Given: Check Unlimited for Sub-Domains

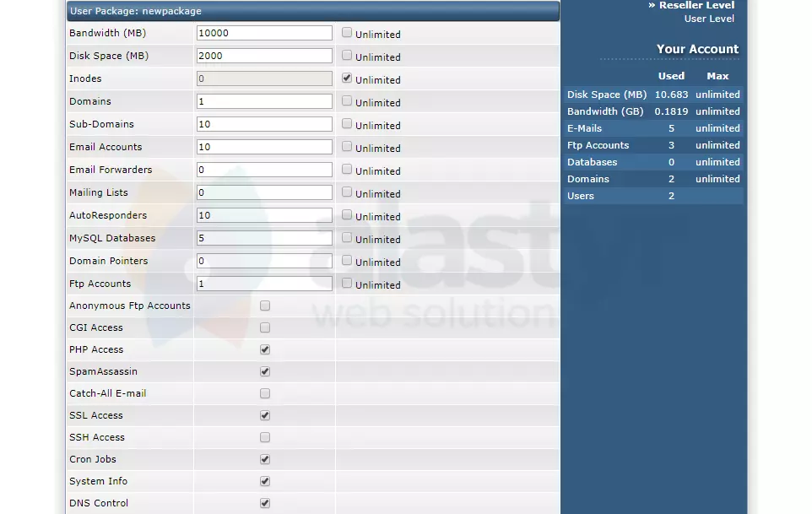Looking at the screenshot, I should [x=346, y=125].
